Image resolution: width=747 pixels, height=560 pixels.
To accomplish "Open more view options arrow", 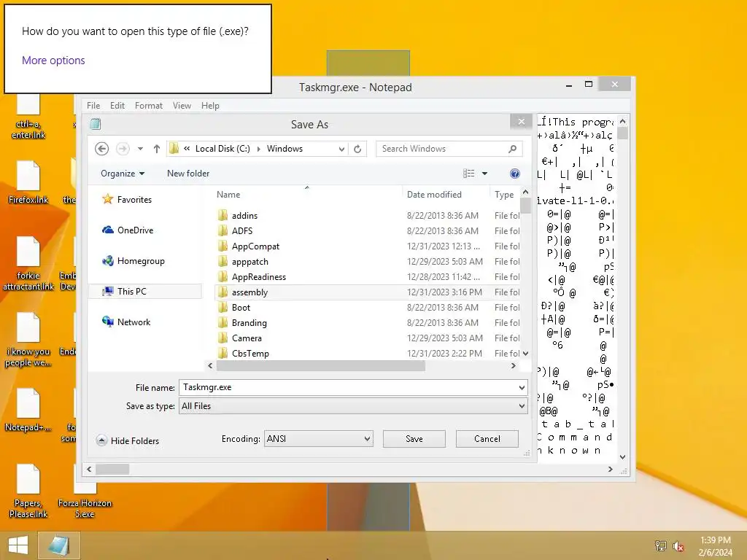I will tap(484, 174).
